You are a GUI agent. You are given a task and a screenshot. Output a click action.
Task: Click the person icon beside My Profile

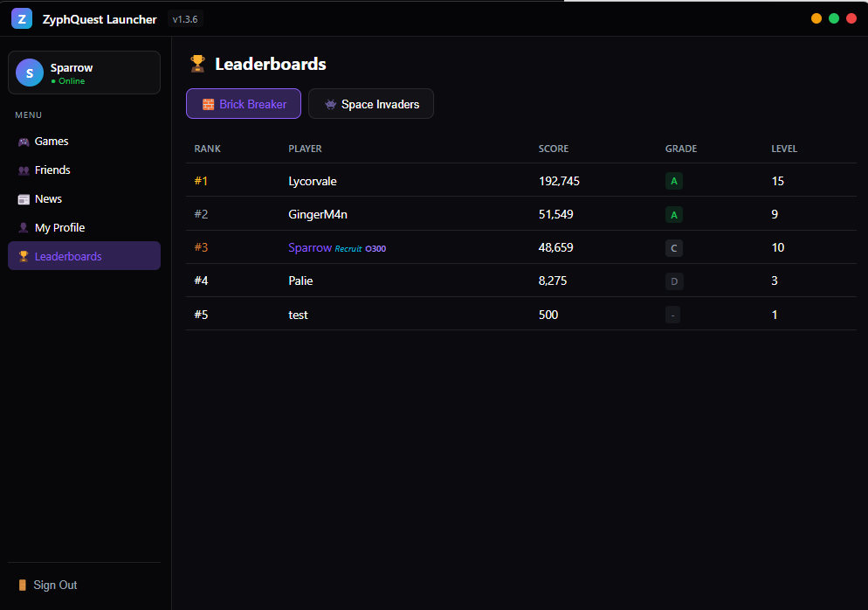(x=22, y=227)
